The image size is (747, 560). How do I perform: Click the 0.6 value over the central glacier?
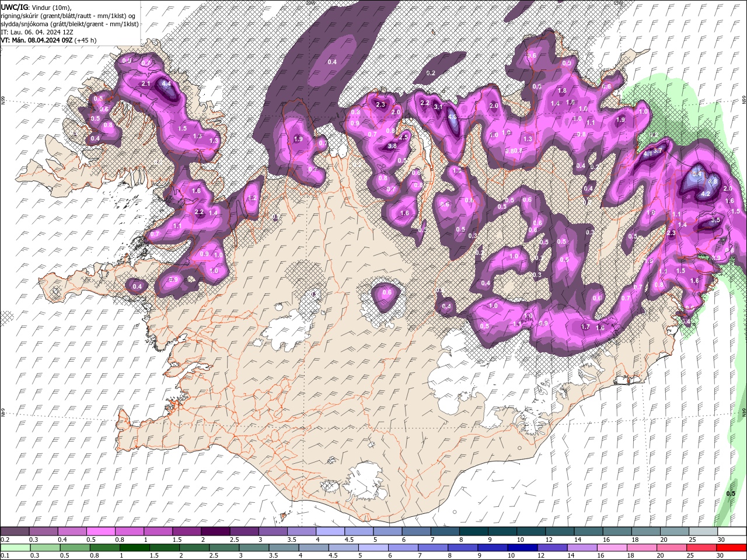click(387, 293)
